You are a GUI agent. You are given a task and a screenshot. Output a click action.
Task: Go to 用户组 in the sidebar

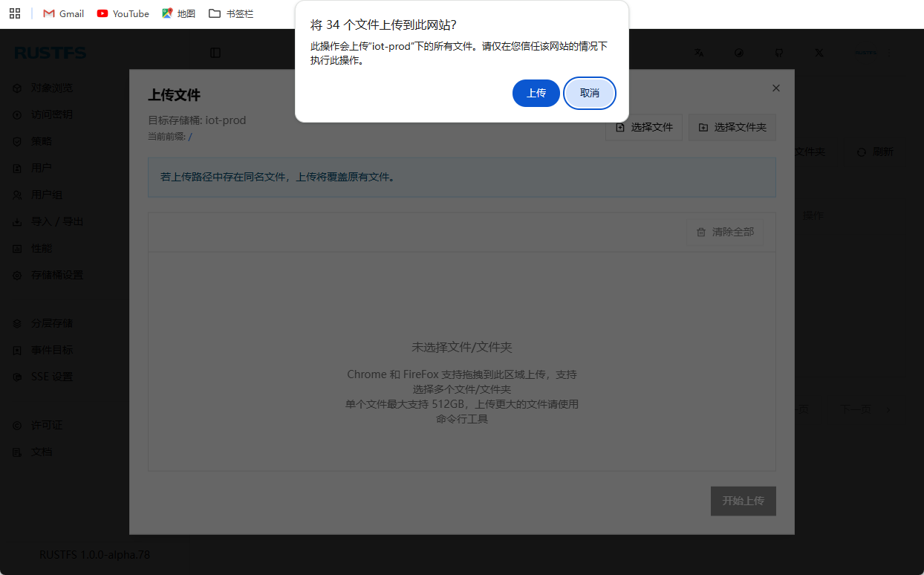pos(38,195)
